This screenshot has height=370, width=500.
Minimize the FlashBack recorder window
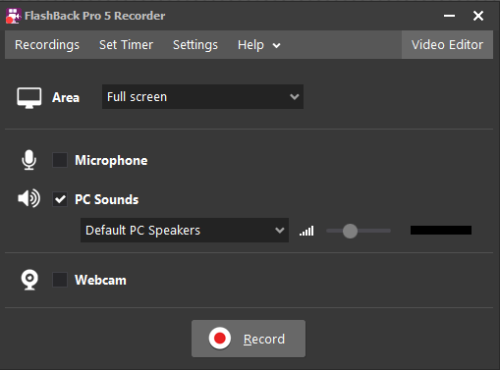tap(449, 16)
